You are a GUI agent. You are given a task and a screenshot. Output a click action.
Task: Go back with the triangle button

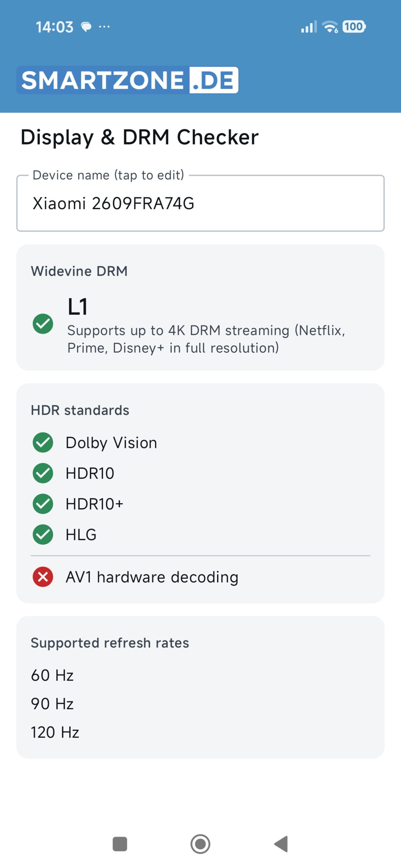(x=281, y=844)
